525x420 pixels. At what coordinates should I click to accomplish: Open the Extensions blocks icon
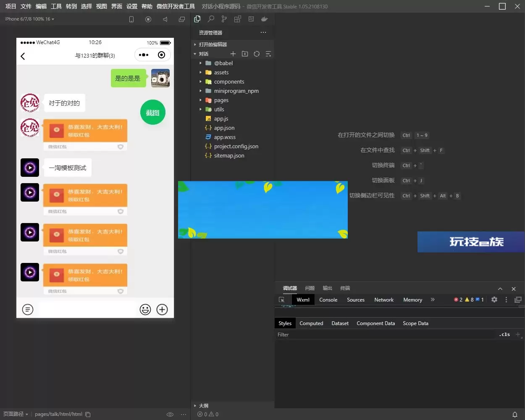click(238, 19)
